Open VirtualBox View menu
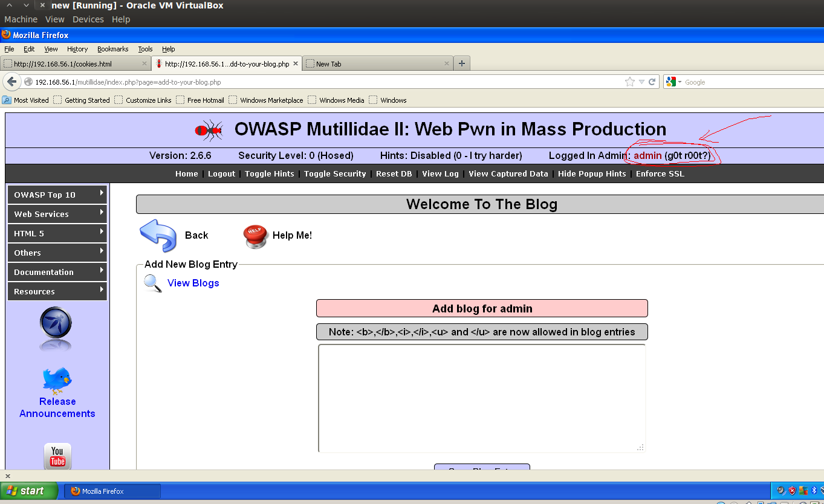824x504 pixels. pos(55,19)
